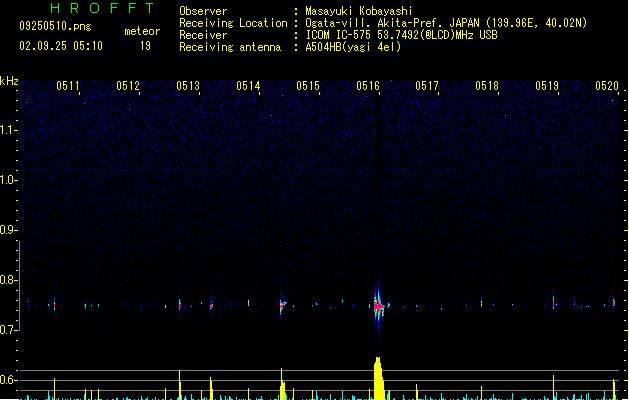Click the large meteor echo near 0516
This screenshot has width=629, height=400.
[x=379, y=307]
